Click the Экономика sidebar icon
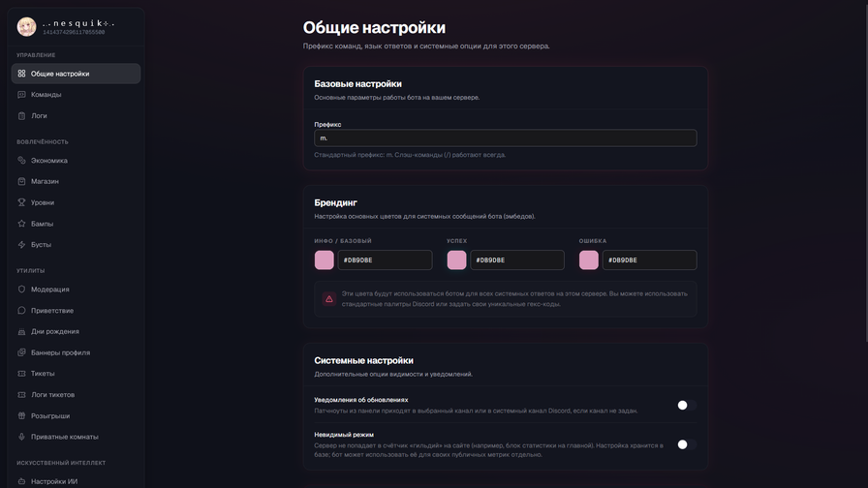This screenshot has height=488, width=868. 21,161
